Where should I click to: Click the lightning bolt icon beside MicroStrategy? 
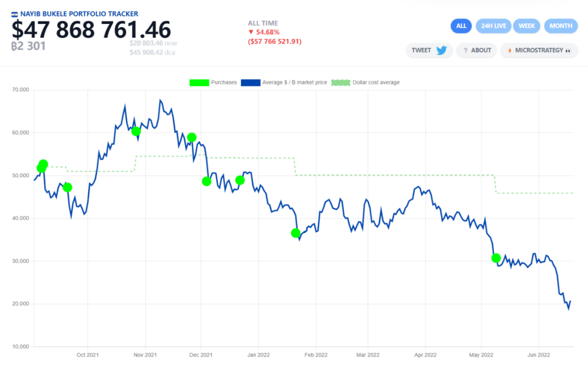tap(510, 50)
